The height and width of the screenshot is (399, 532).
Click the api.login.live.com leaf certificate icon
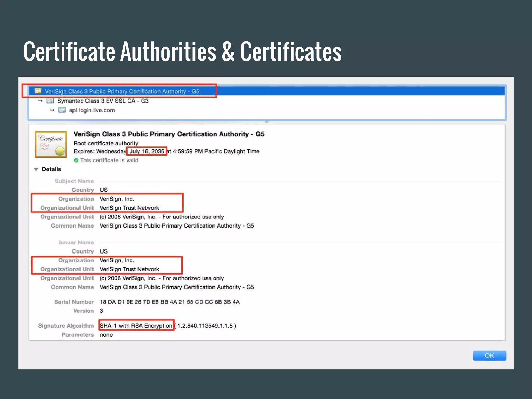point(62,110)
